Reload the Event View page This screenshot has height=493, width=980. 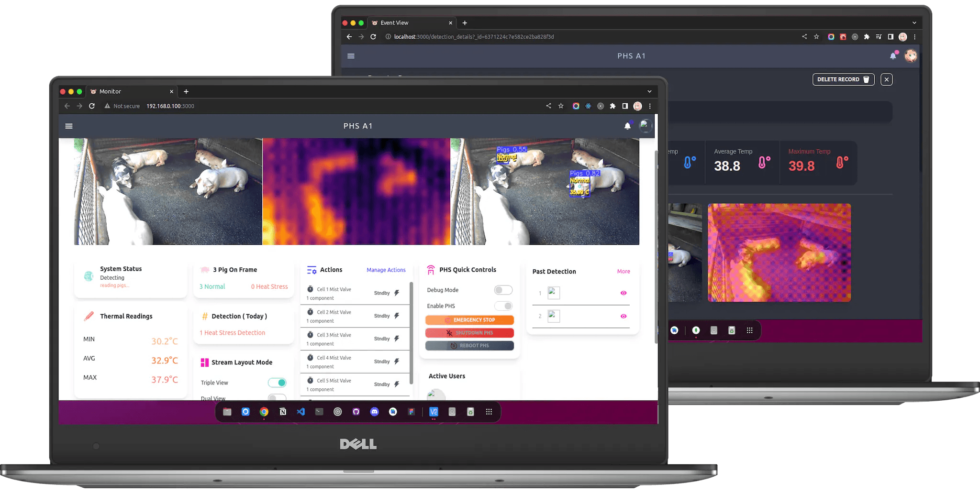[373, 37]
